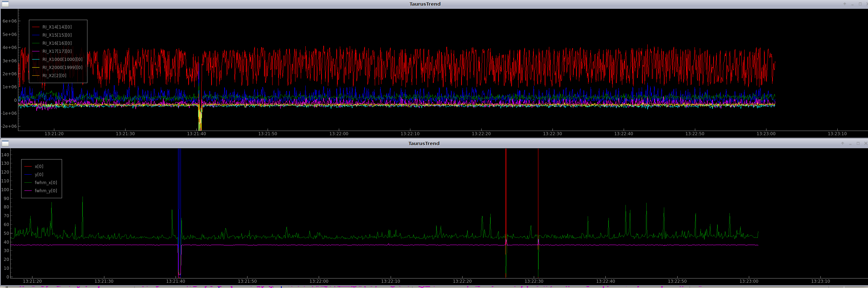Click the red RI_X14 legend line sample
868x288 pixels.
click(36, 27)
